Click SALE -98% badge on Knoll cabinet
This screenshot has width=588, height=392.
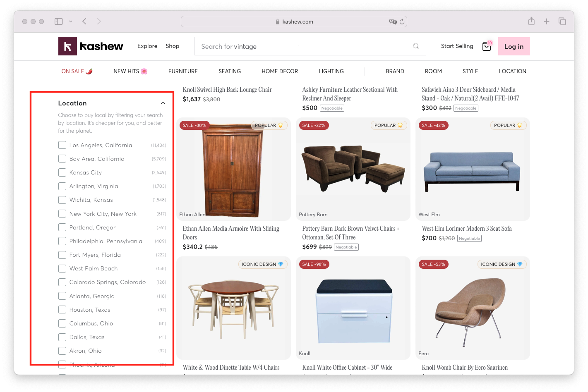point(314,264)
